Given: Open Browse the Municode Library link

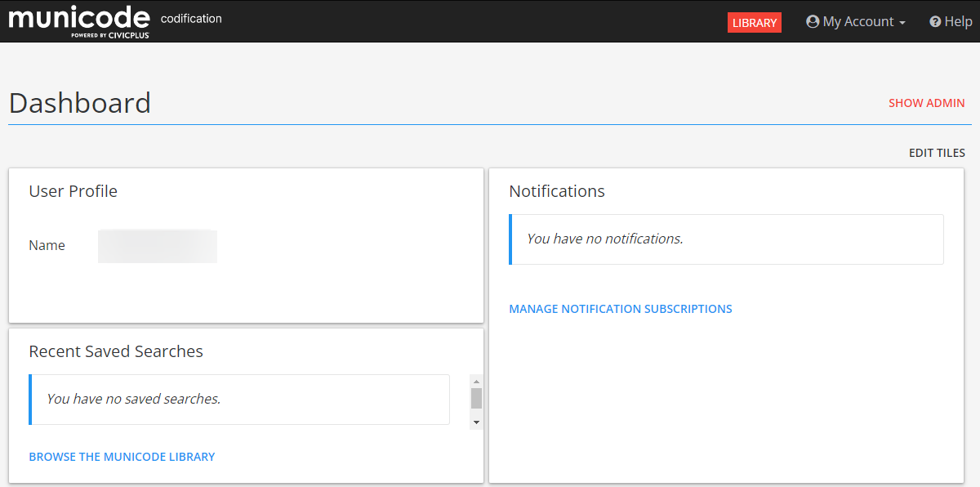Looking at the screenshot, I should tap(122, 457).
